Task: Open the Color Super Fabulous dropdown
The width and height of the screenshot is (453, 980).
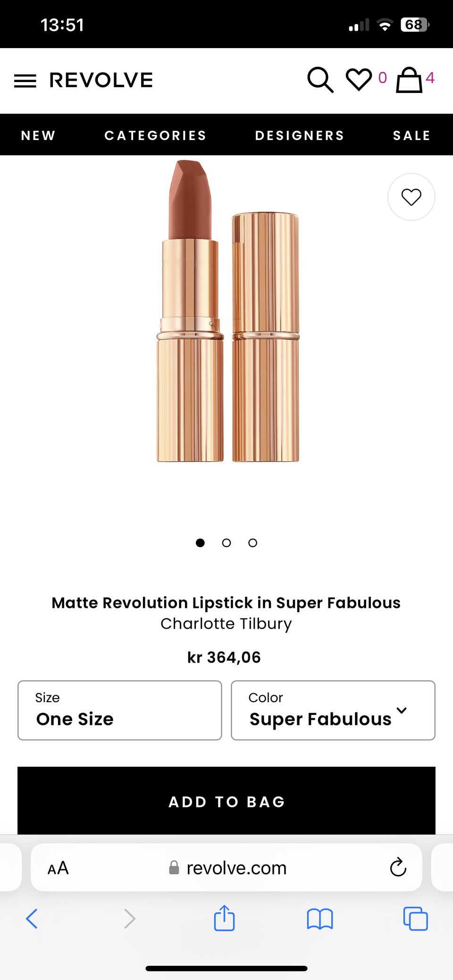Action: [333, 710]
